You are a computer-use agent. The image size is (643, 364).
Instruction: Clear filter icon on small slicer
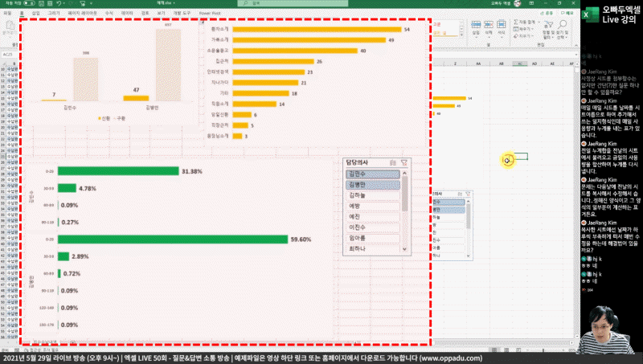469,194
